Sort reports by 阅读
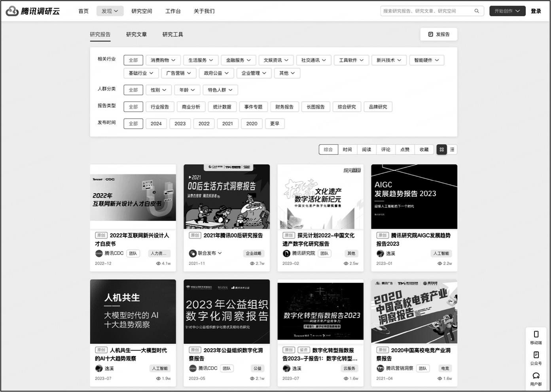This screenshot has width=551, height=392. click(x=367, y=149)
